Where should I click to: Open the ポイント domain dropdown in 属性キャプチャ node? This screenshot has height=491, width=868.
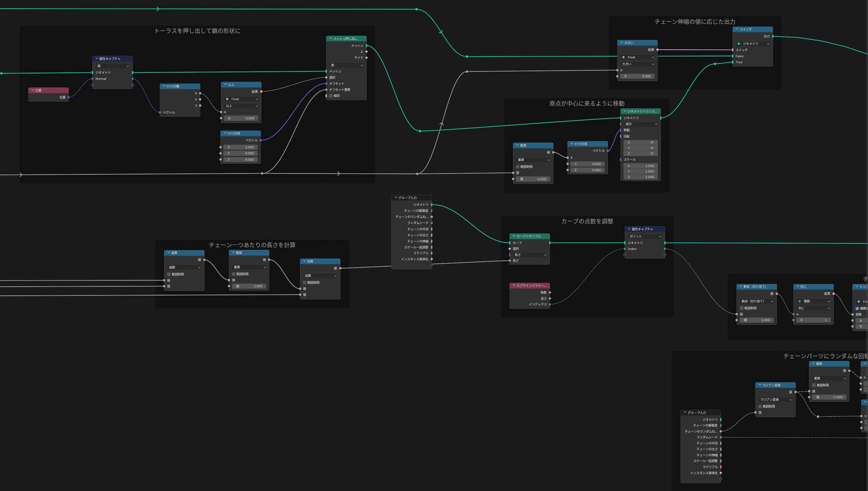tap(645, 236)
